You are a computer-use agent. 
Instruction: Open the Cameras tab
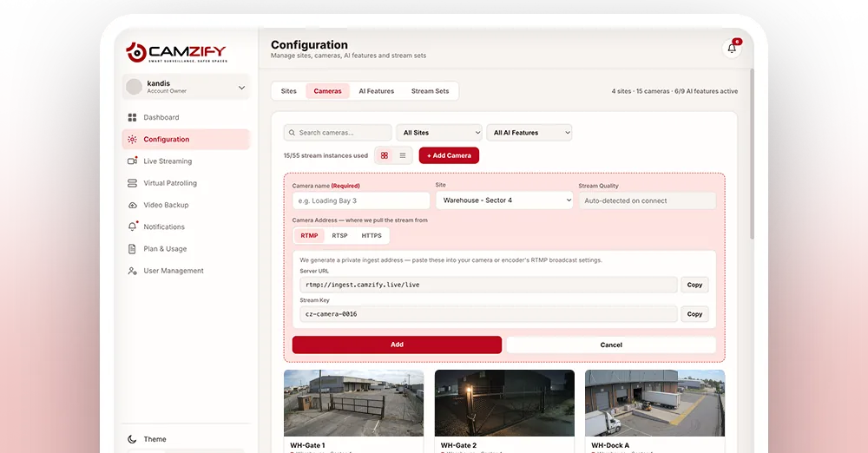click(x=328, y=91)
